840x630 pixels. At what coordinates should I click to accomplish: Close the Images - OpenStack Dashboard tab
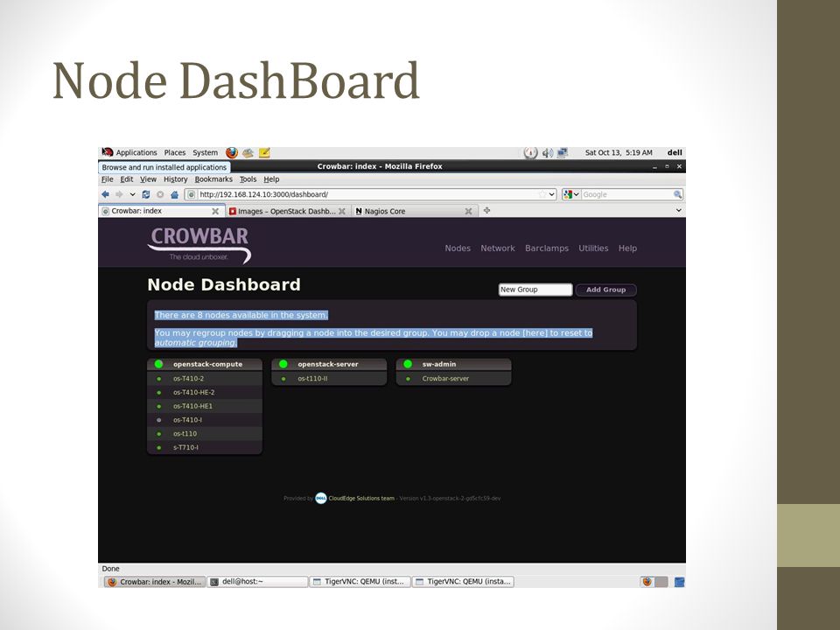(342, 211)
